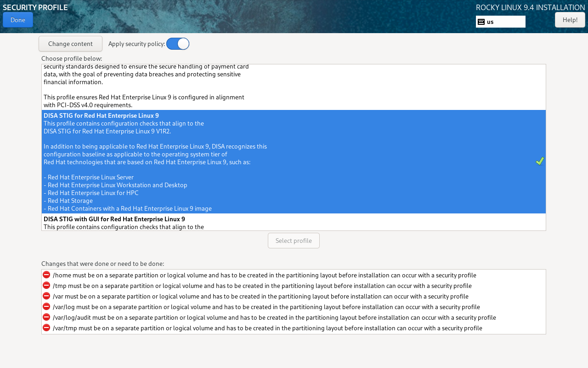Select DISA STIG for Red Hat Enterprise Linux 9
The width and height of the screenshot is (588, 368).
[294, 161]
